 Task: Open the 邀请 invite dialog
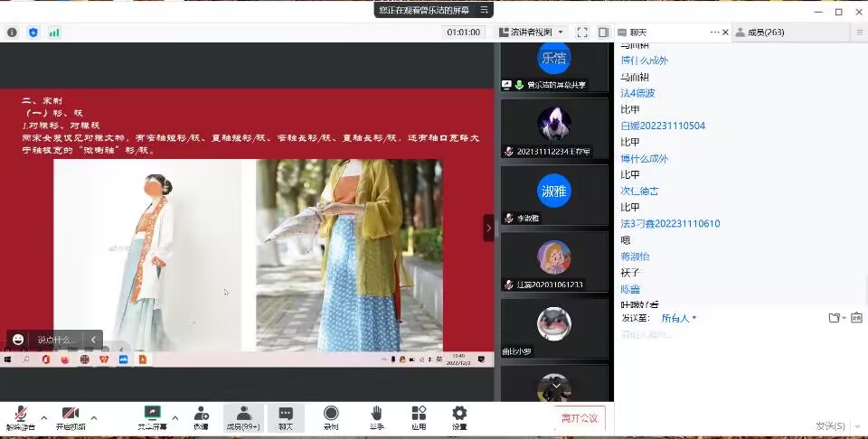coord(201,418)
